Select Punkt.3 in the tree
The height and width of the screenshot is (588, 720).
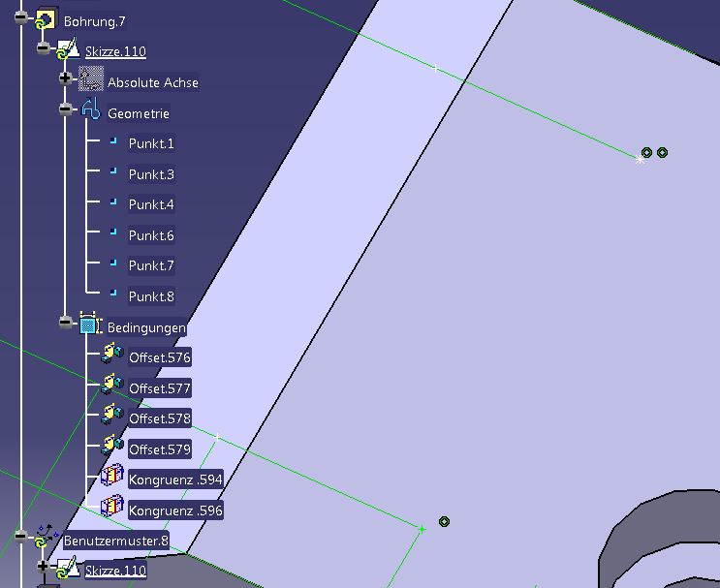(151, 174)
